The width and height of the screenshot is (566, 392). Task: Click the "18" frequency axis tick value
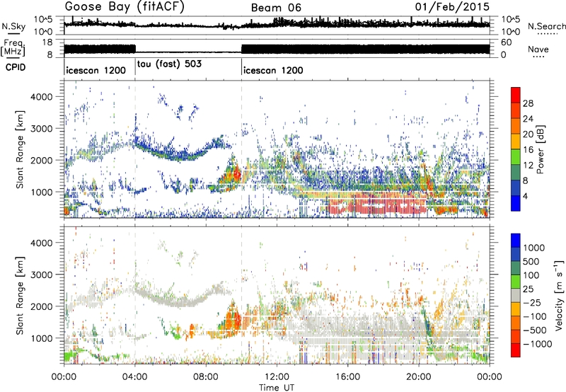[47, 42]
